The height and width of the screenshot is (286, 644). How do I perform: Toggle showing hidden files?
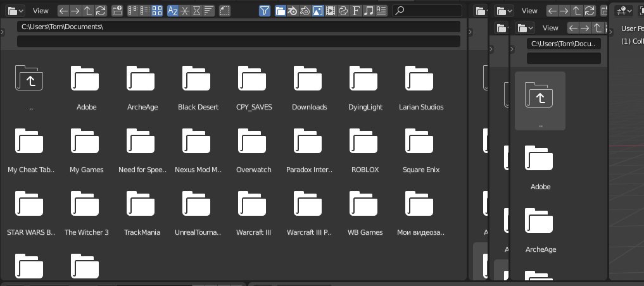pyautogui.click(x=225, y=11)
